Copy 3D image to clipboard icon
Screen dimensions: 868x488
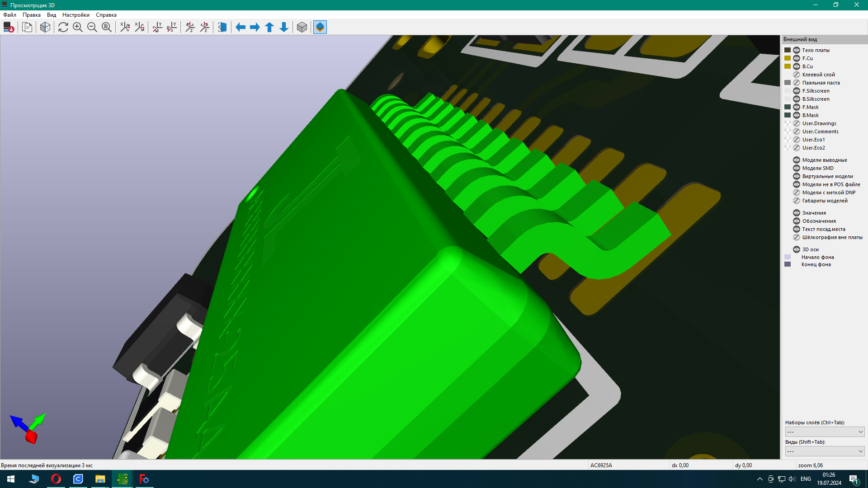coord(27,27)
